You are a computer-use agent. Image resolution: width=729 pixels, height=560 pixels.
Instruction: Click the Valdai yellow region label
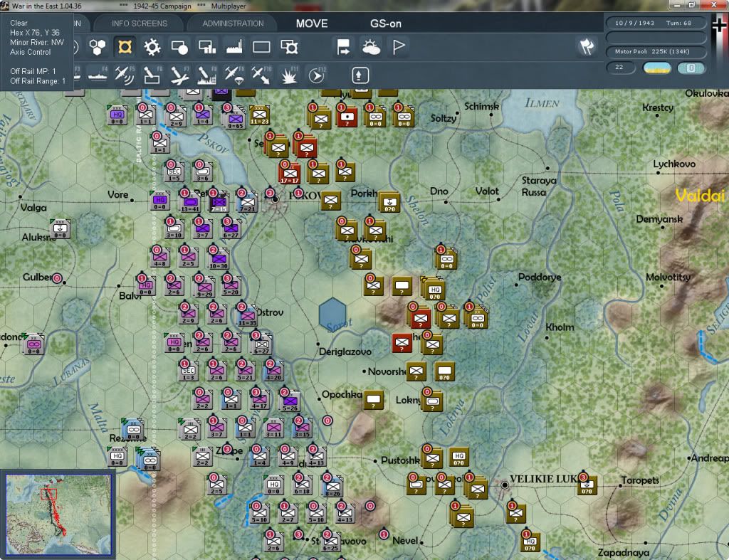[x=700, y=196]
